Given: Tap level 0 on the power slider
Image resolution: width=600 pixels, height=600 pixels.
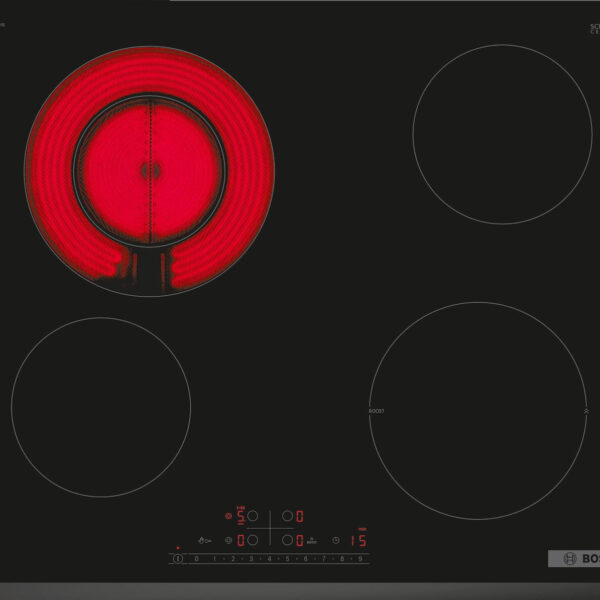Looking at the screenshot, I should click(197, 559).
